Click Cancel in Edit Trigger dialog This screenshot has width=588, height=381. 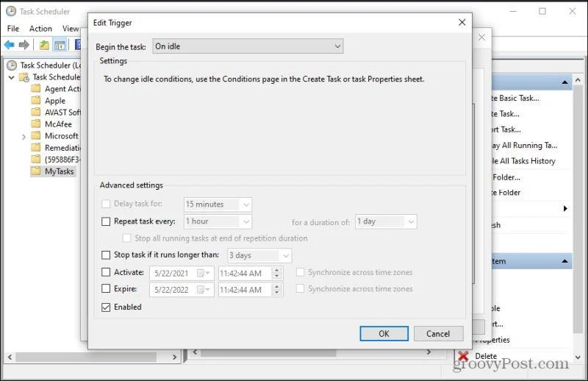click(438, 333)
